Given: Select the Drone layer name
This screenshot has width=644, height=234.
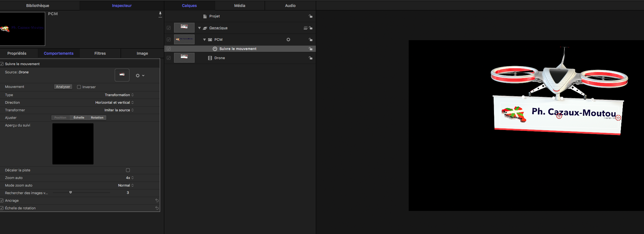Looking at the screenshot, I should point(220,58).
